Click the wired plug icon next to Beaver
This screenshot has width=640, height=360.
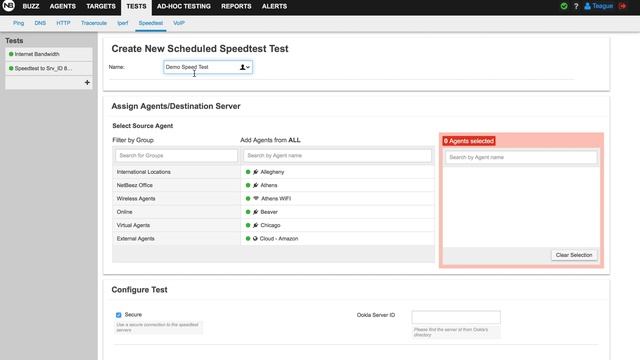click(256, 212)
